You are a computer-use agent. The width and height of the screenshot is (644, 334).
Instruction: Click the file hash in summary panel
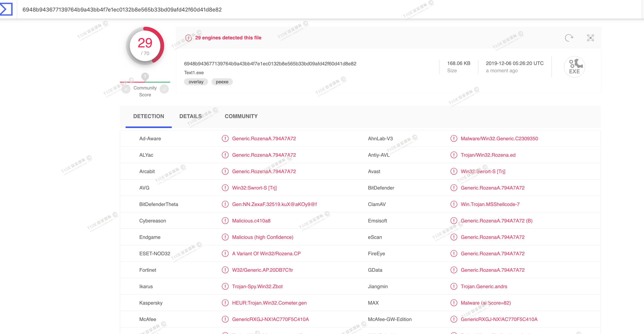pyautogui.click(x=270, y=64)
